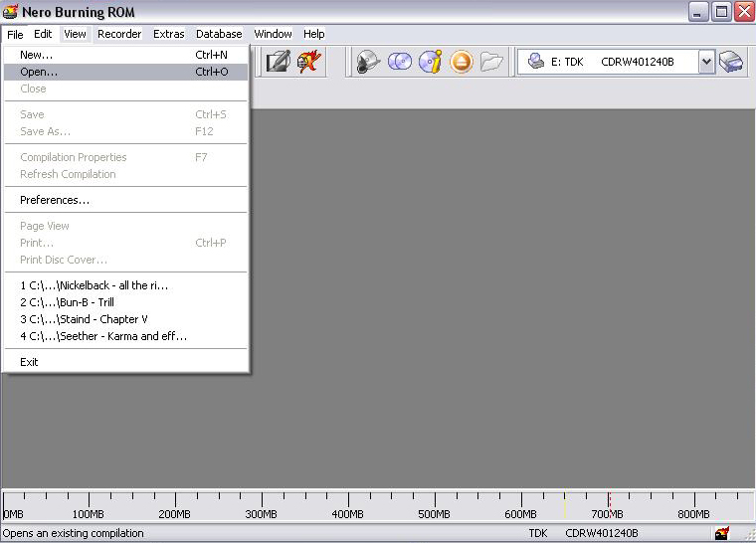Choose New... from the File menu
756x543 pixels.
126,55
